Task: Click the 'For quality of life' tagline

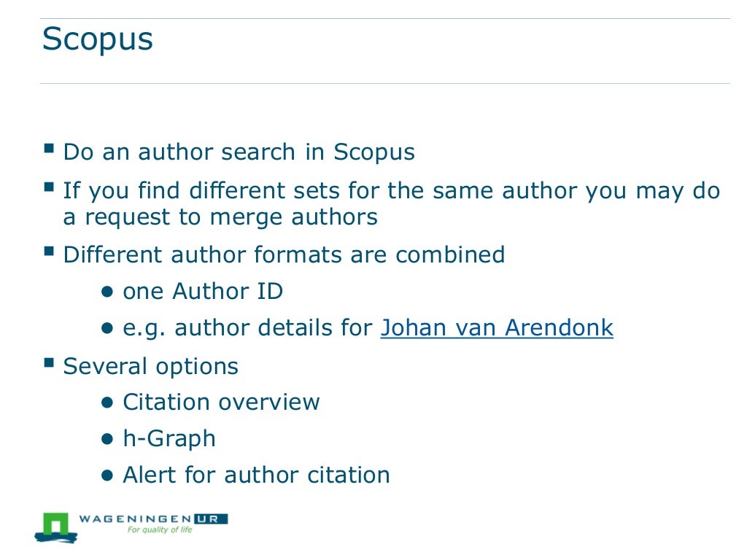Action: (160, 529)
